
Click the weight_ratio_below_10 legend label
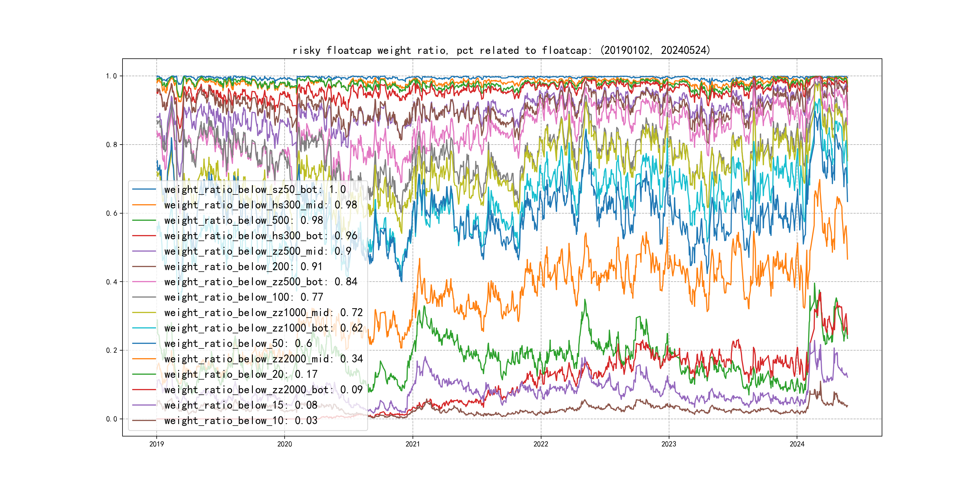240,420
